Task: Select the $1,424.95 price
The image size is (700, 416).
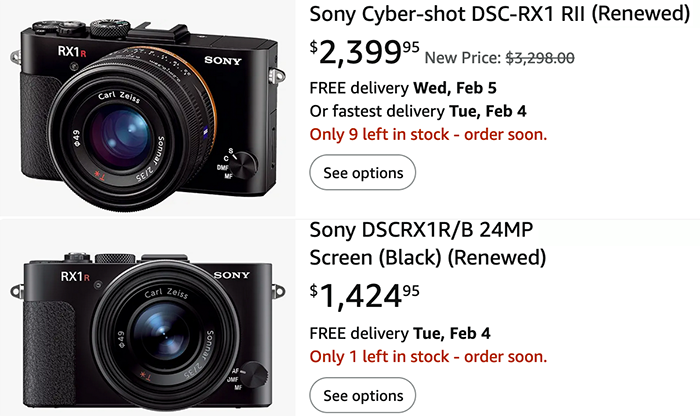Action: click(x=364, y=296)
